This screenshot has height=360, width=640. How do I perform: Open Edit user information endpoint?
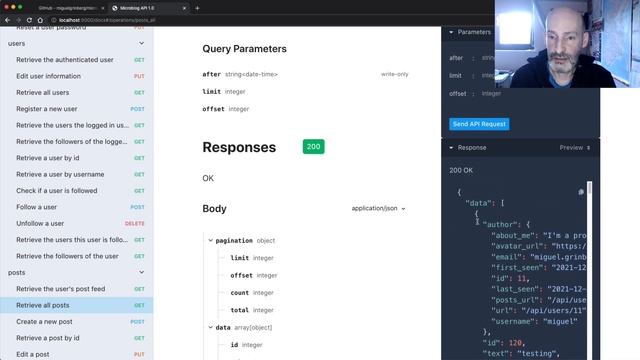[77, 76]
